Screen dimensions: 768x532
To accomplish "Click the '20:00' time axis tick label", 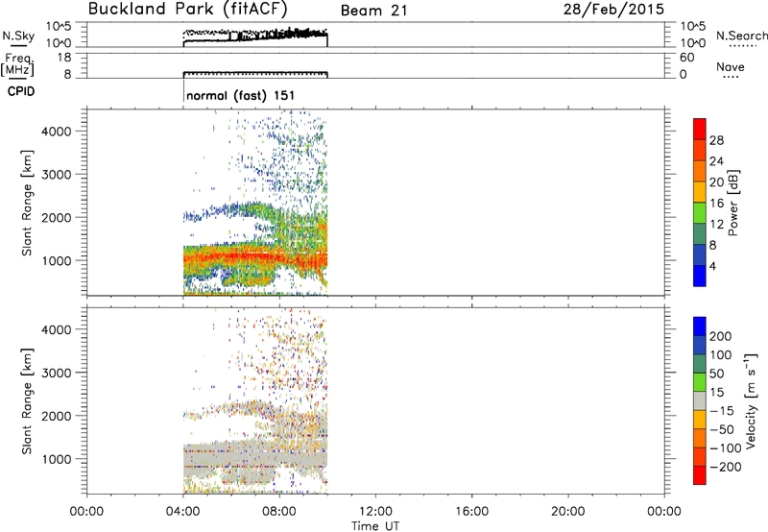I will pos(567,512).
